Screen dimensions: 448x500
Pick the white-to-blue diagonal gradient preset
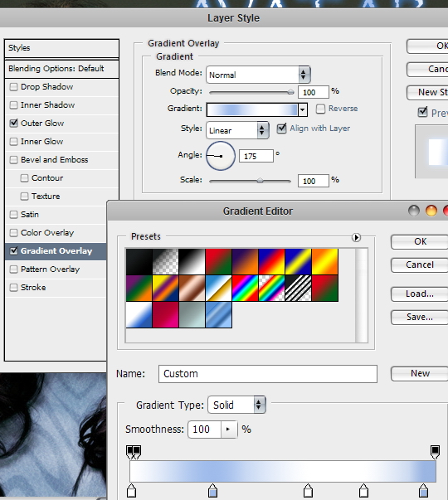pyautogui.click(x=139, y=315)
